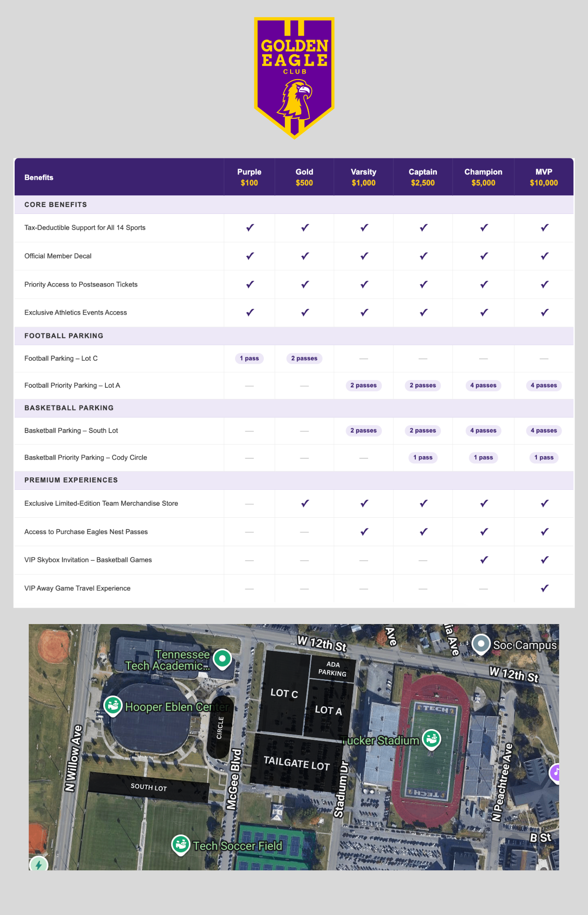Click 'Football Priority Parking – Lot A' label

pyautogui.click(x=72, y=386)
